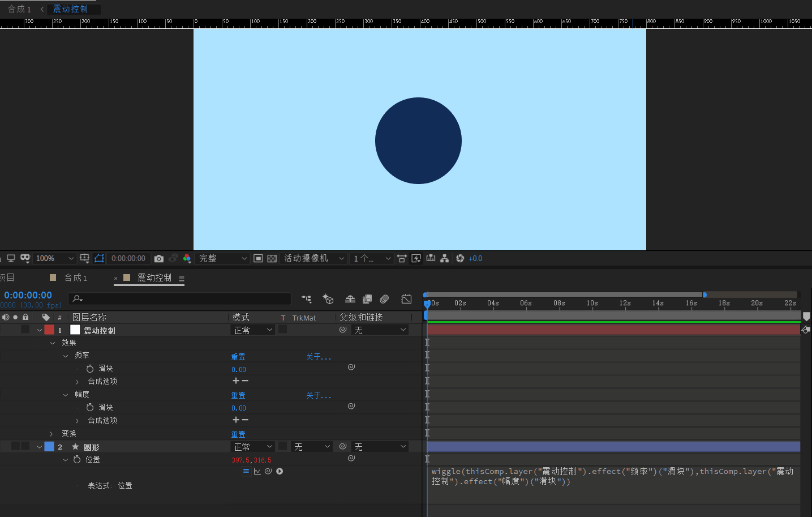
Task: Expand the 变换 group
Action: pos(51,434)
